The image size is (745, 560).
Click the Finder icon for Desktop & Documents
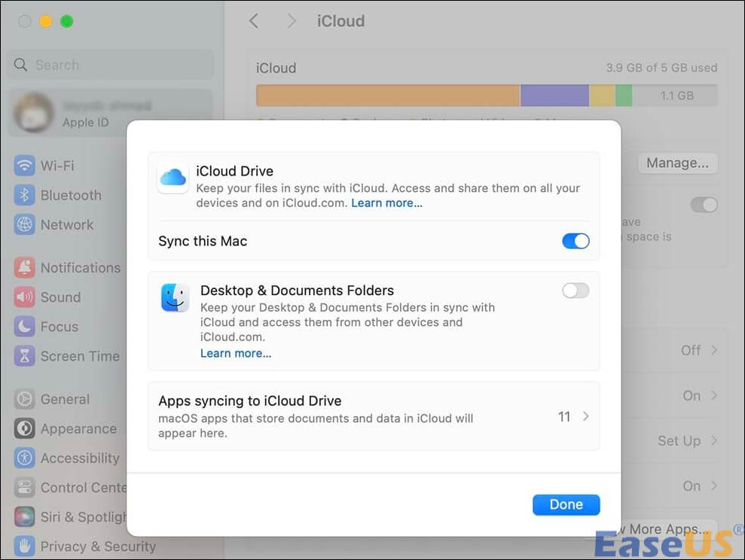pos(176,298)
